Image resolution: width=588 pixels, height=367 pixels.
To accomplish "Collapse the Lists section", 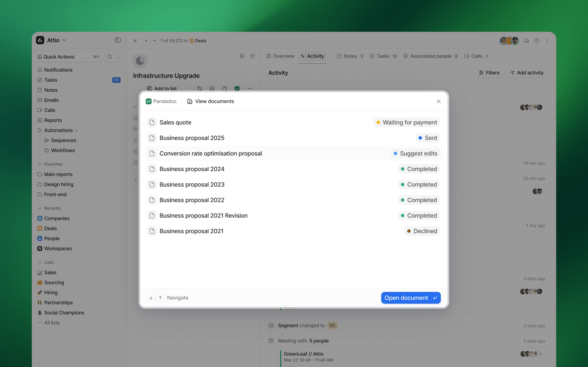I will pos(40,262).
